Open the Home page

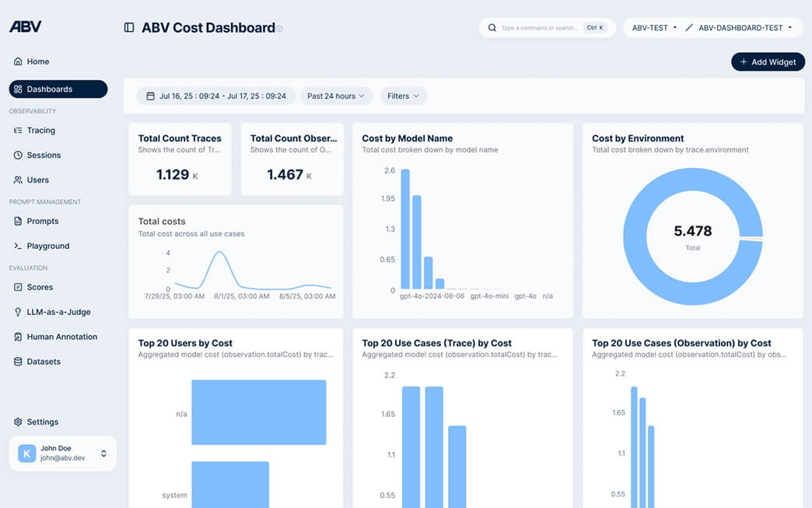pyautogui.click(x=58, y=61)
